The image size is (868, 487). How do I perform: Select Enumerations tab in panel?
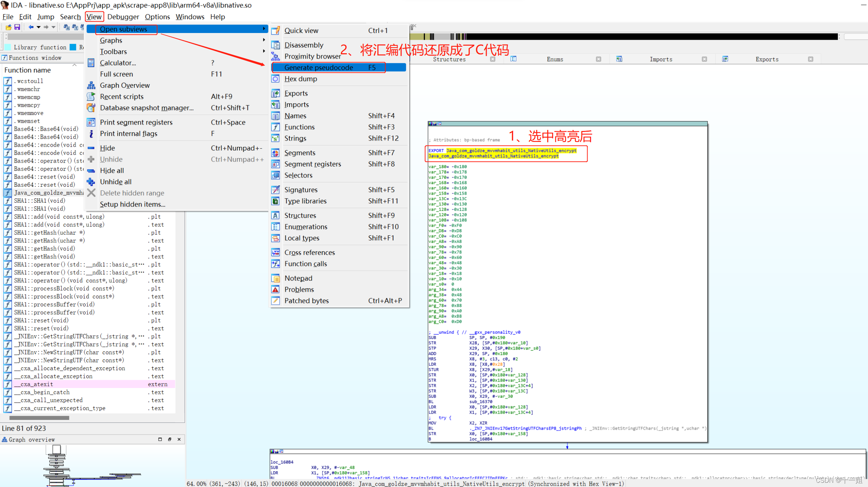554,59
